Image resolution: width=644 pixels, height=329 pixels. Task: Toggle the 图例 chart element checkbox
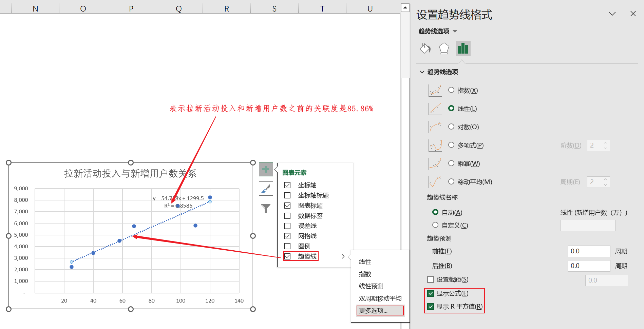click(x=287, y=246)
